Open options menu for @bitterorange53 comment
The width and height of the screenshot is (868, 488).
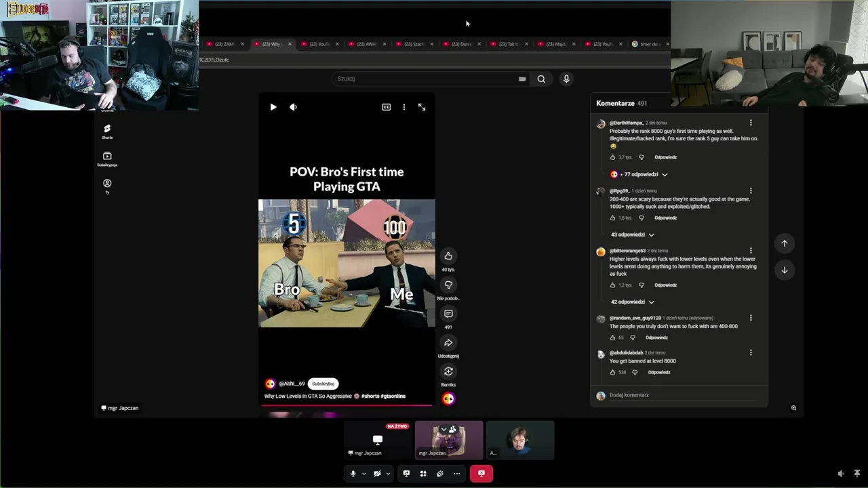(x=751, y=251)
